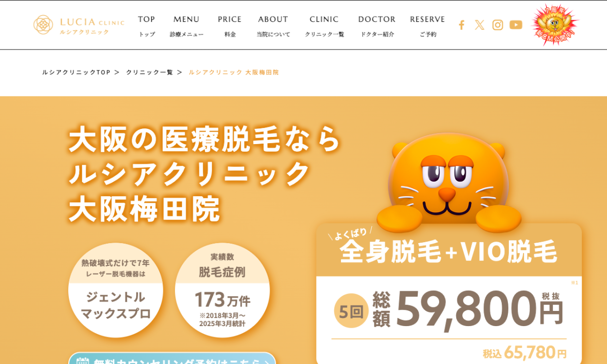Open the TOP menu item

coord(147,26)
